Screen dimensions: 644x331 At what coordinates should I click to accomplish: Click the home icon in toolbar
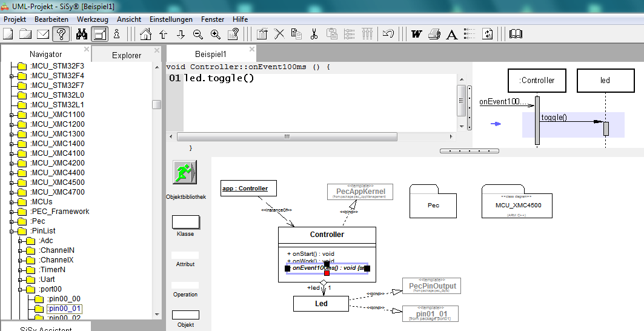pos(146,34)
